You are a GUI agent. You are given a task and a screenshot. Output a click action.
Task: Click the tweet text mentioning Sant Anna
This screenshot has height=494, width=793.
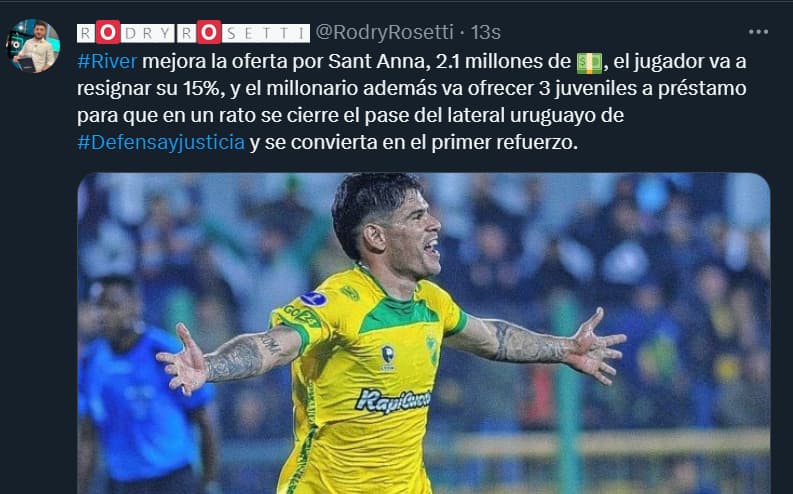click(x=412, y=102)
